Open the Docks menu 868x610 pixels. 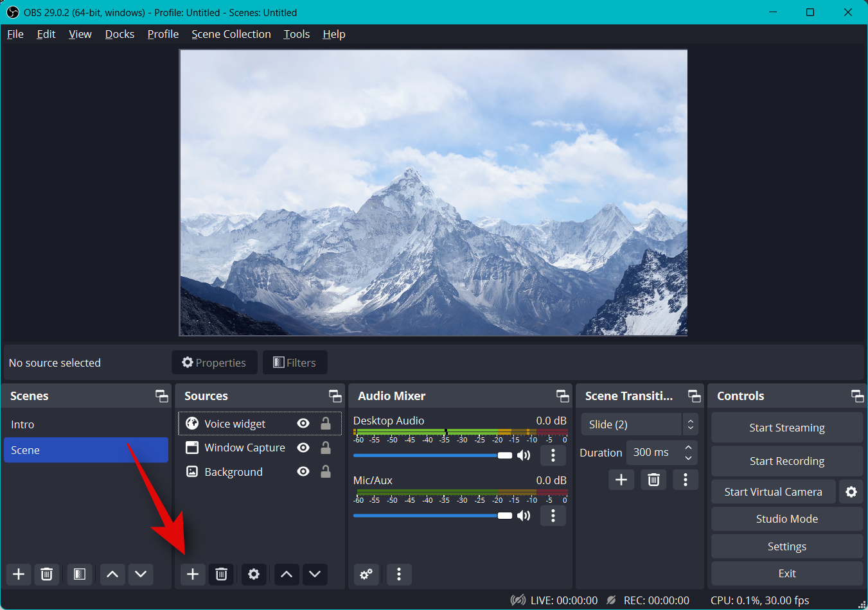[120, 34]
